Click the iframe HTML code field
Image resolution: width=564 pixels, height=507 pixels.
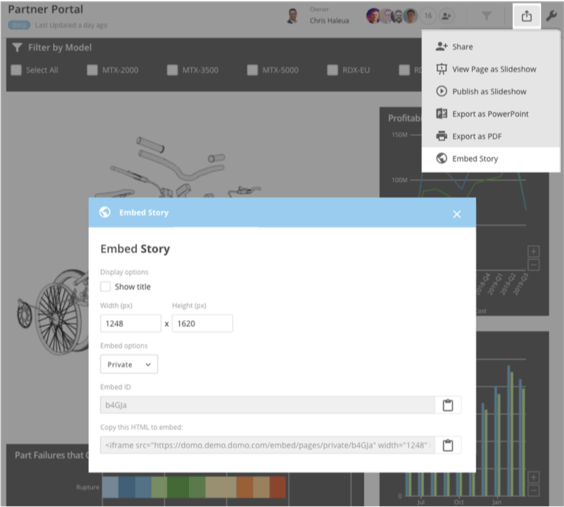coord(268,445)
